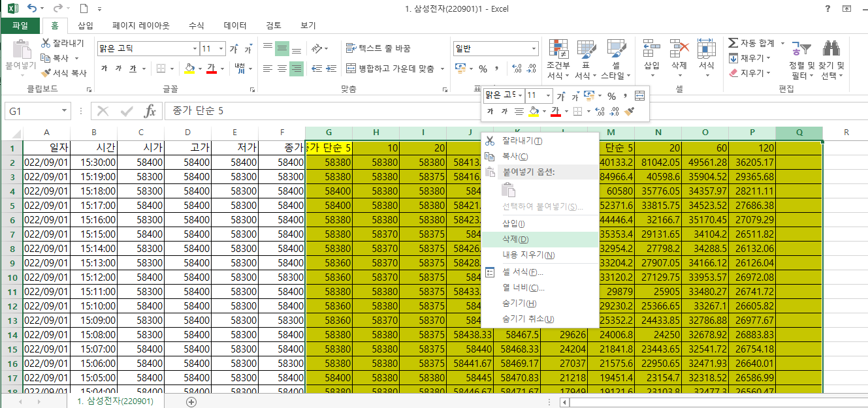
Task: Toggle Align Right in the ribbon
Action: click(x=297, y=68)
